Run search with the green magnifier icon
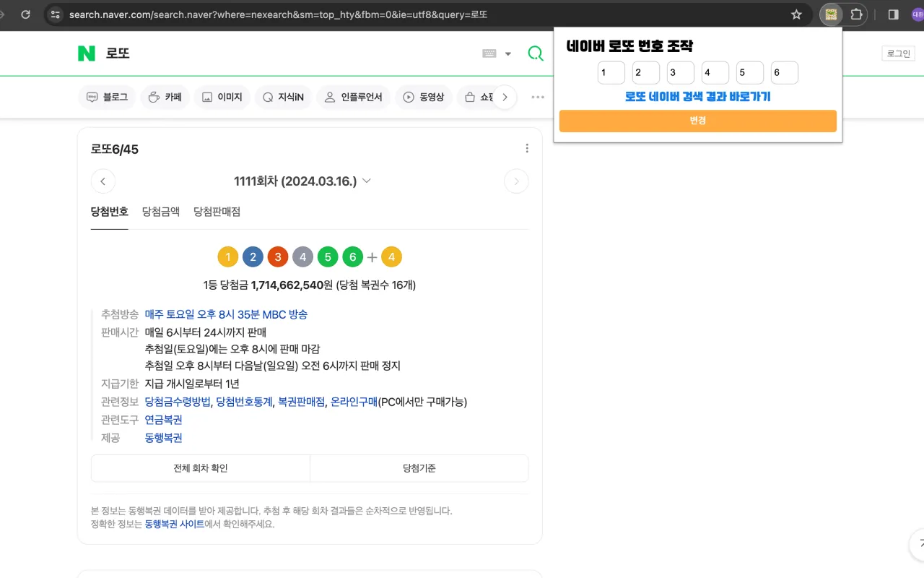This screenshot has height=578, width=924. click(536, 53)
